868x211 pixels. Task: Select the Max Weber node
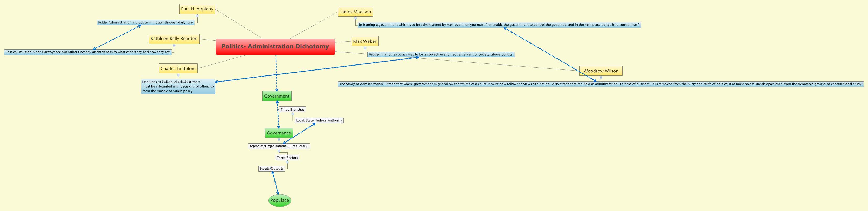point(364,41)
